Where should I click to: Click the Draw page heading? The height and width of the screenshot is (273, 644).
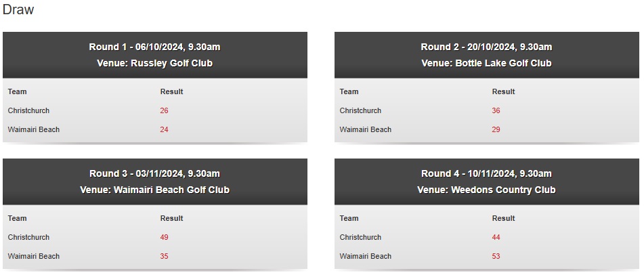click(18, 9)
